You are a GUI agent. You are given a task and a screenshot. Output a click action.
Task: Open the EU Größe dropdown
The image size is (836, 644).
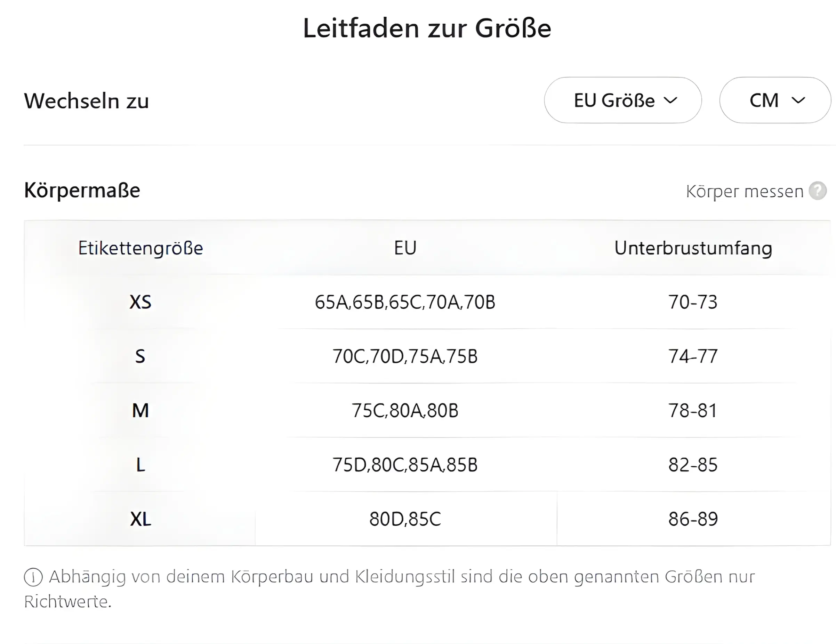(x=623, y=100)
